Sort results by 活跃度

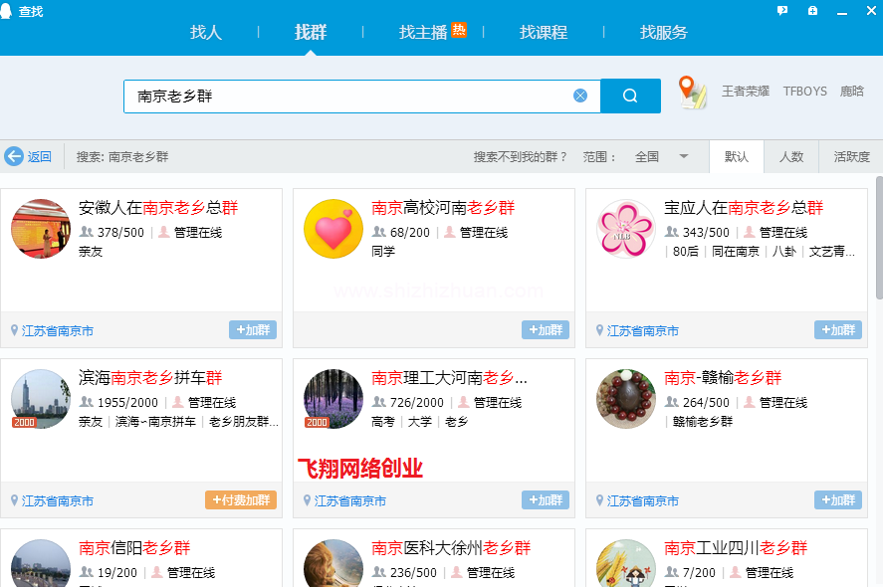coord(851,156)
